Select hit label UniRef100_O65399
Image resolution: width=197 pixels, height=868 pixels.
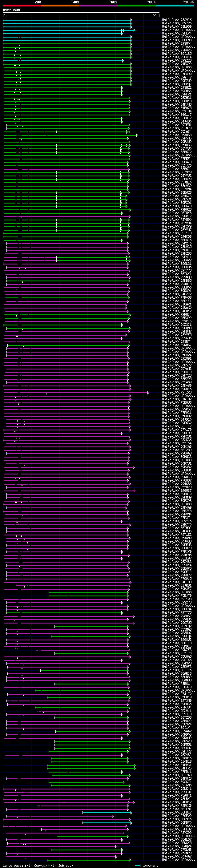177,318
